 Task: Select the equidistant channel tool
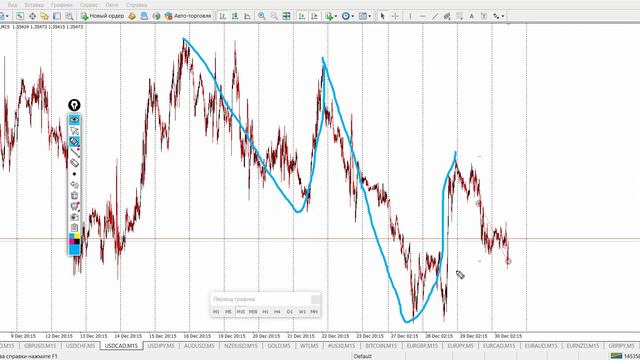click(x=447, y=16)
